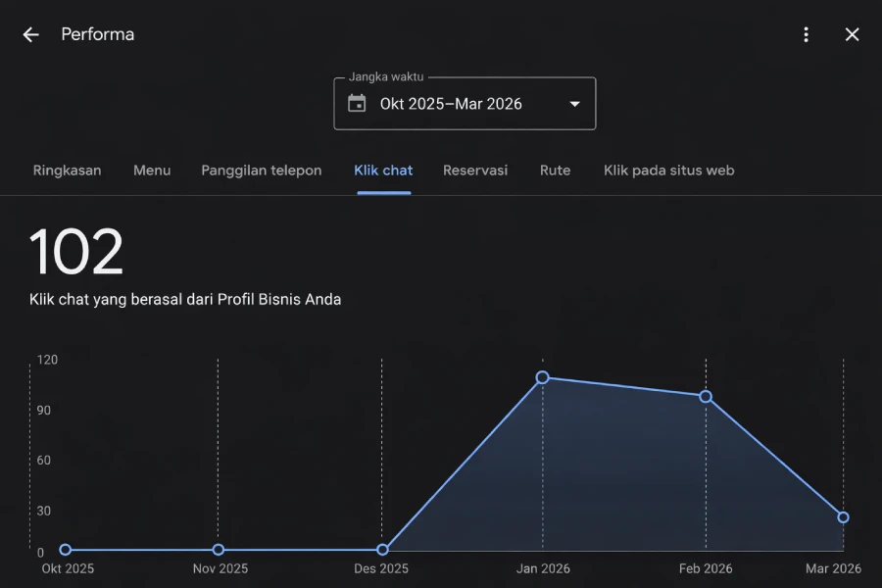Click the Des 2025 axis label
Image resolution: width=882 pixels, height=588 pixels.
click(381, 568)
